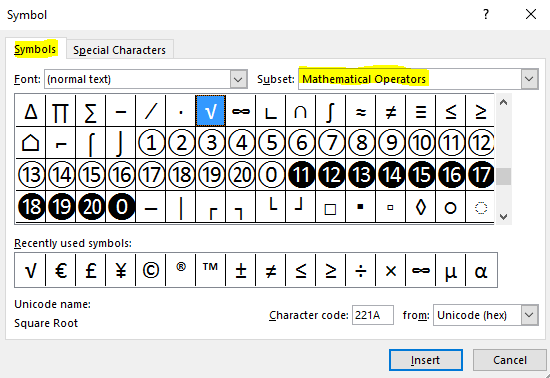Screen dimensions: 550x378
Task: Click the Cancel button
Action: (510, 360)
